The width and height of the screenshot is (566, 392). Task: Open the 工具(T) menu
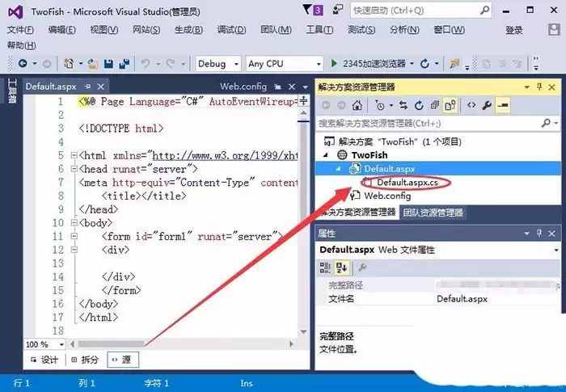[x=319, y=30]
